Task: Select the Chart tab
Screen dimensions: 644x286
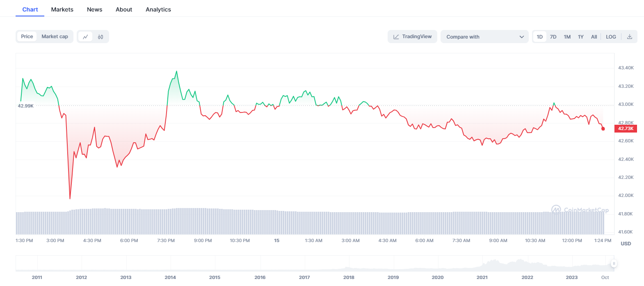Action: click(x=30, y=9)
